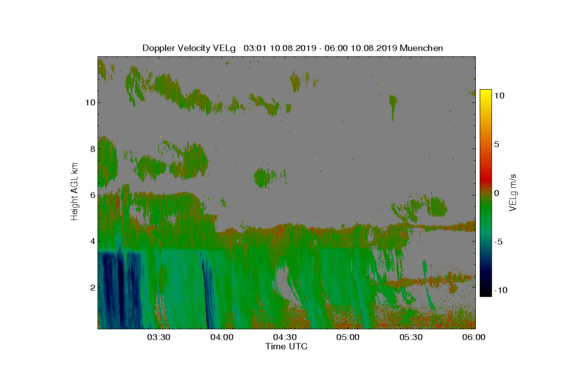Click the "VELg m/s" colorbar label

pos(514,192)
